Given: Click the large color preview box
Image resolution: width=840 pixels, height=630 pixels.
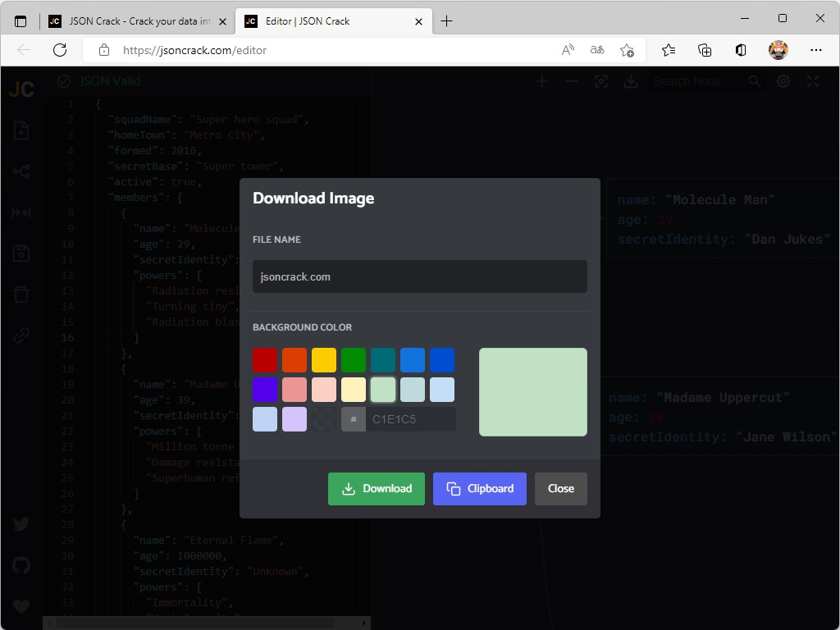Looking at the screenshot, I should (x=533, y=392).
